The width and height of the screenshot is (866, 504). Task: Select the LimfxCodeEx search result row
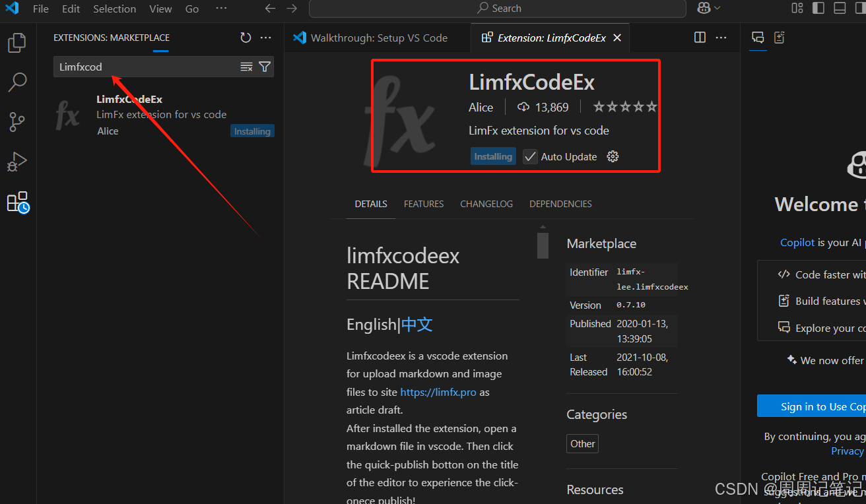coord(160,115)
